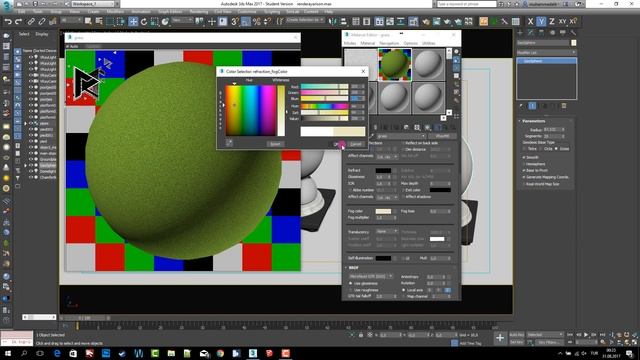Open Navigation menu in Material Editor
This screenshot has height=360, width=640.
click(389, 43)
